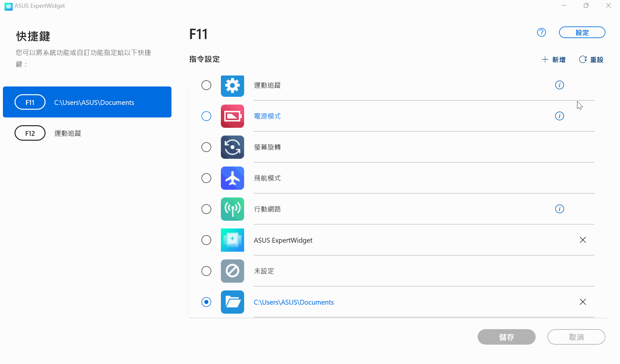Remove the ASUS ExpertWidget command
Screen dimensions: 620x364
coord(583,240)
